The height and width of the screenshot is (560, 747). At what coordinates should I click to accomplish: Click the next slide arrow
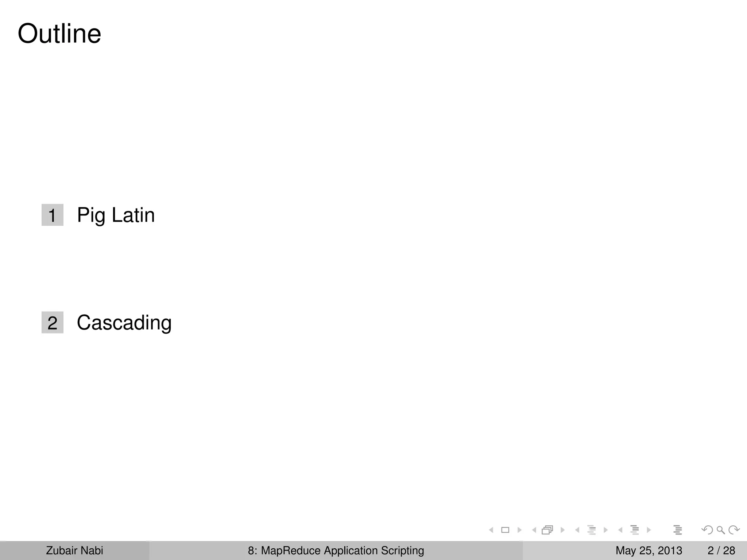[x=519, y=530]
